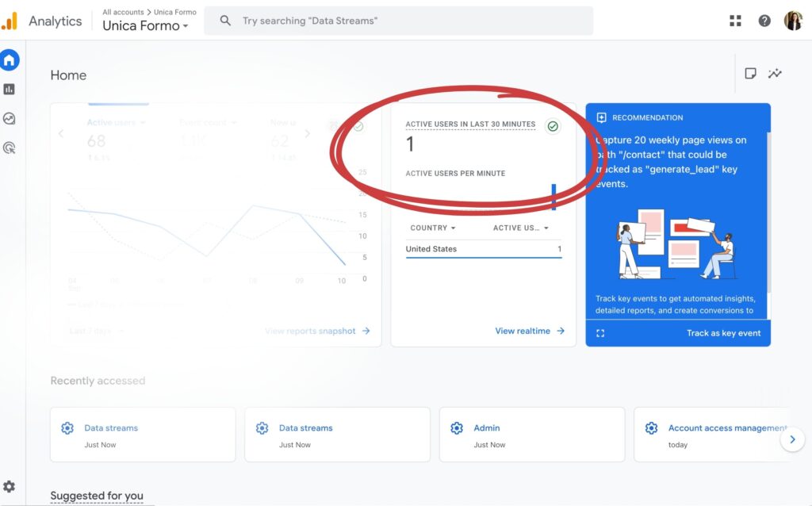The height and width of the screenshot is (506, 812).
Task: Click the Track as key event button
Action: [x=723, y=333]
